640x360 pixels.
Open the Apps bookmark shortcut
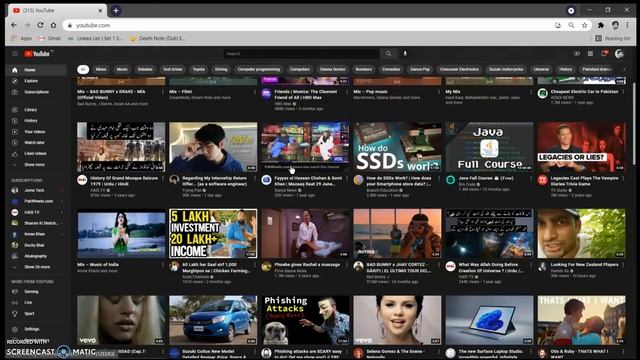click(22, 38)
